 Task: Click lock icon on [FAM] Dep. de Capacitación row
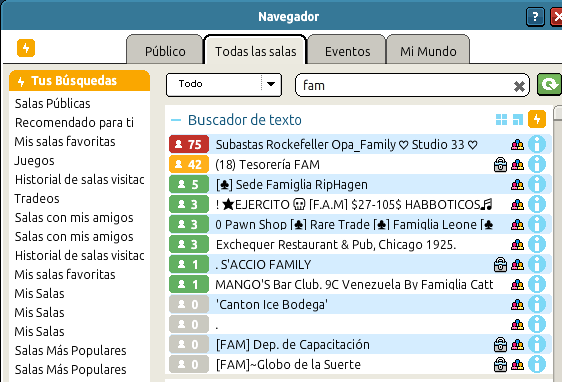click(500, 344)
